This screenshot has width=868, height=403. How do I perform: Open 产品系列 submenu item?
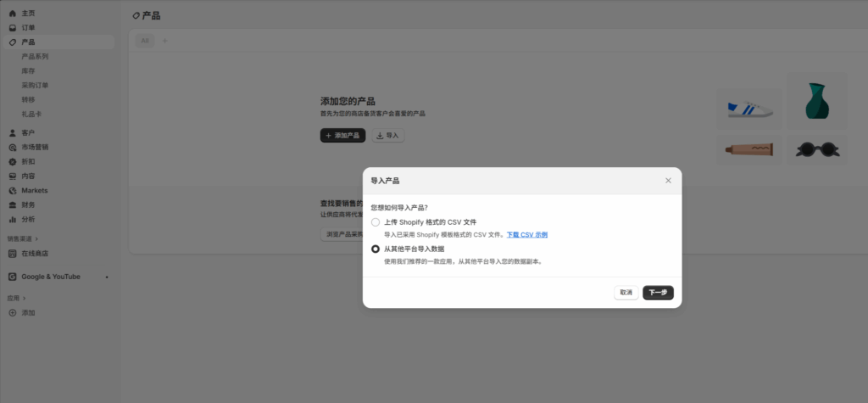click(x=35, y=56)
